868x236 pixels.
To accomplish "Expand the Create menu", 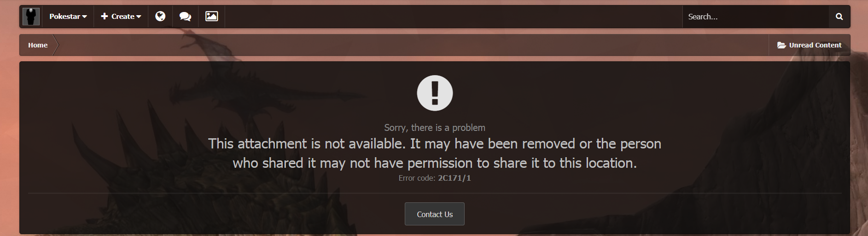I will coord(121,17).
